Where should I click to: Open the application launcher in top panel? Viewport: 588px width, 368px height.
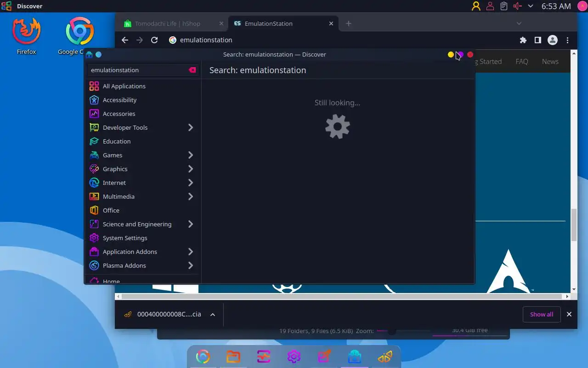click(6, 6)
